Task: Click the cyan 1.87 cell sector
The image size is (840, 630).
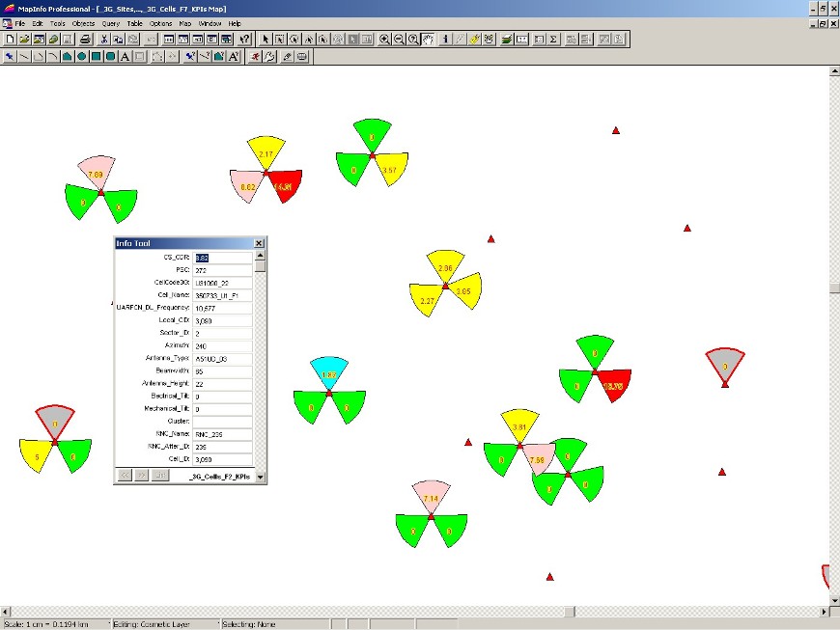Action: [x=329, y=372]
